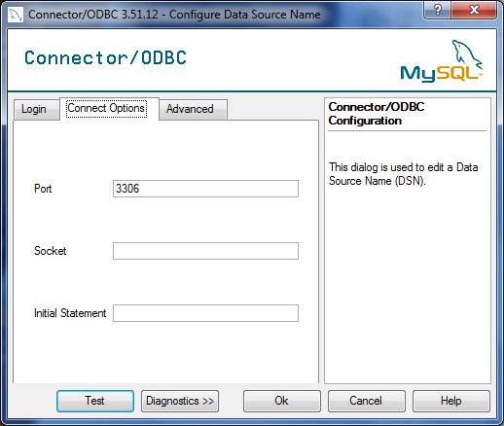Viewport: 504px width, 426px height.
Task: Click the Connector/ODBC banner heading
Action: pos(106,58)
